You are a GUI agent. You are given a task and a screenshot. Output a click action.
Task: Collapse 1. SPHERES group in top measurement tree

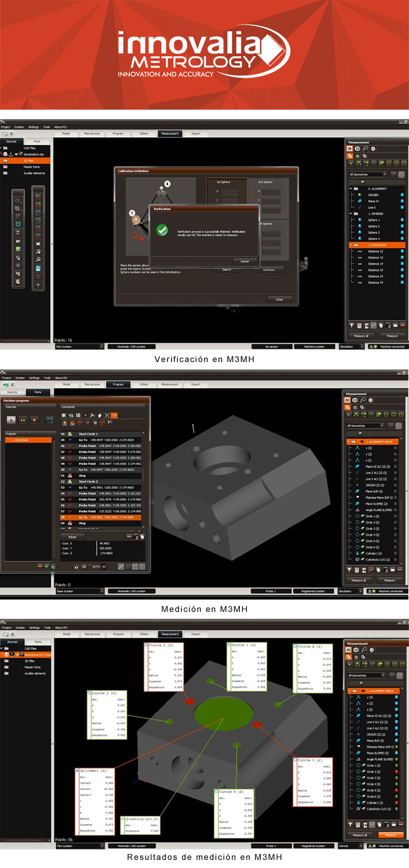coord(351,214)
